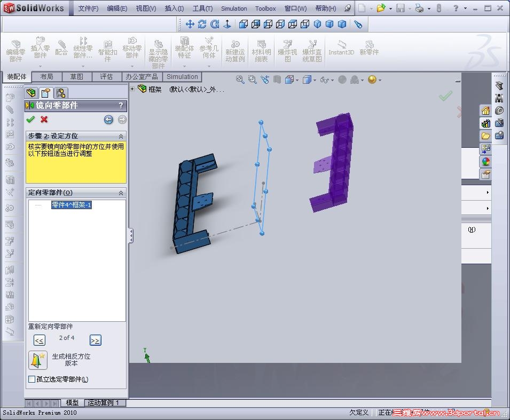Screen dimensions: 510x420
Task: Click the zoom to fit magnifier icon
Action: coord(240,80)
